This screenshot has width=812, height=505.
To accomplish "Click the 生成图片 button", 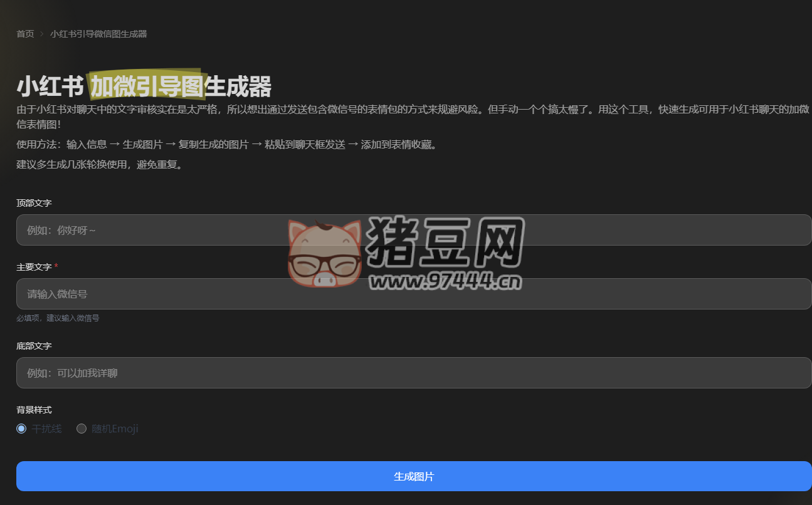I will 414,476.
